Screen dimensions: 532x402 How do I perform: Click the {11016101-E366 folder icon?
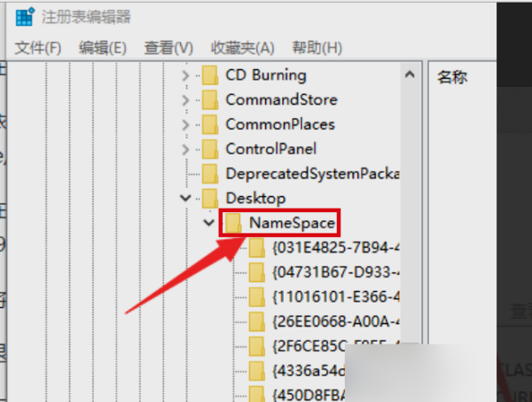(257, 296)
